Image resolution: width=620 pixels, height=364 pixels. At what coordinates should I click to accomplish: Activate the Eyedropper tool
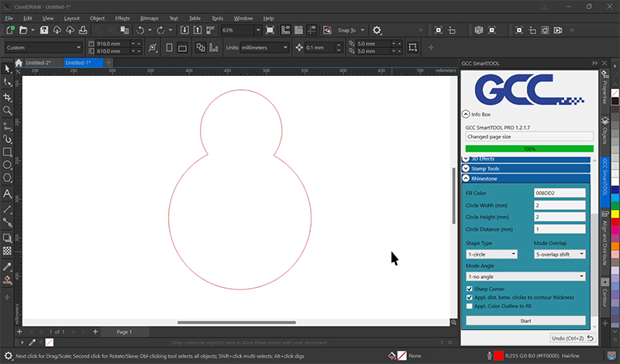(x=7, y=266)
